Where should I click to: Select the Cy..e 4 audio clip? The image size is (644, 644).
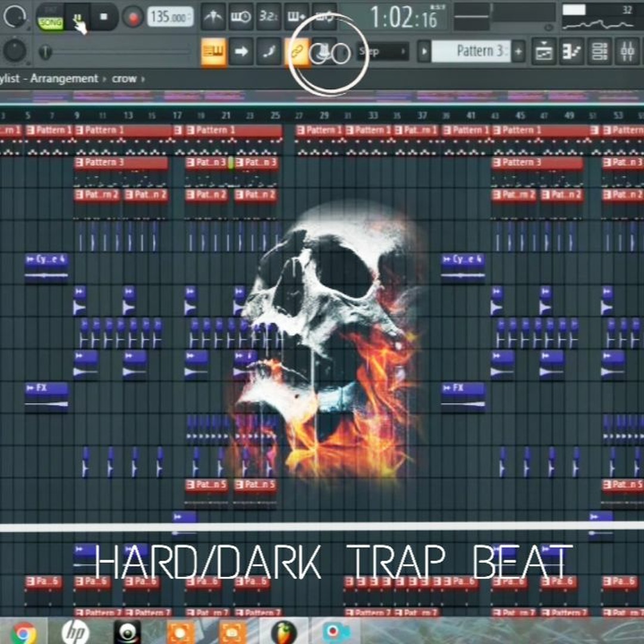(47, 267)
